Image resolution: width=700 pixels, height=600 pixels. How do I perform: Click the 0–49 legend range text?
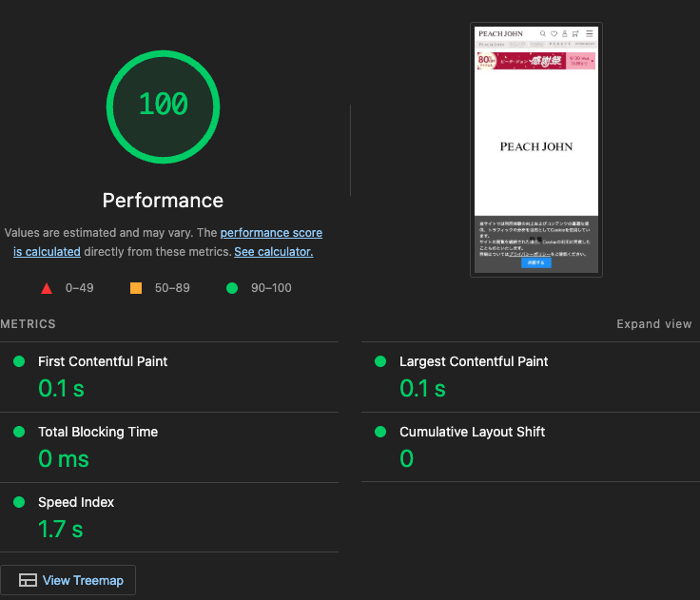(x=80, y=288)
